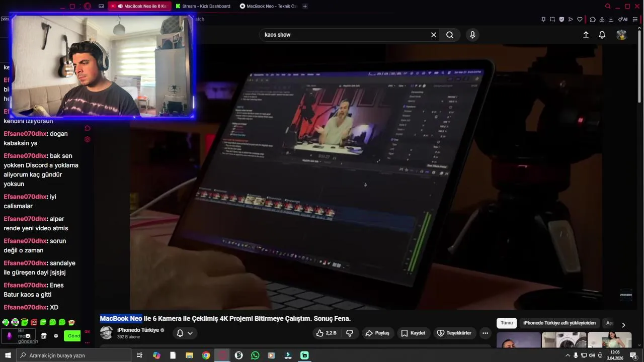Open YouTube notifications bell
This screenshot has height=362, width=644.
pos(602,35)
